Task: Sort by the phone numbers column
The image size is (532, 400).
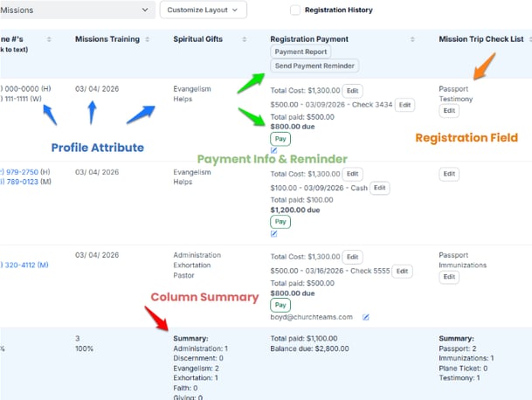Action: click(x=49, y=39)
